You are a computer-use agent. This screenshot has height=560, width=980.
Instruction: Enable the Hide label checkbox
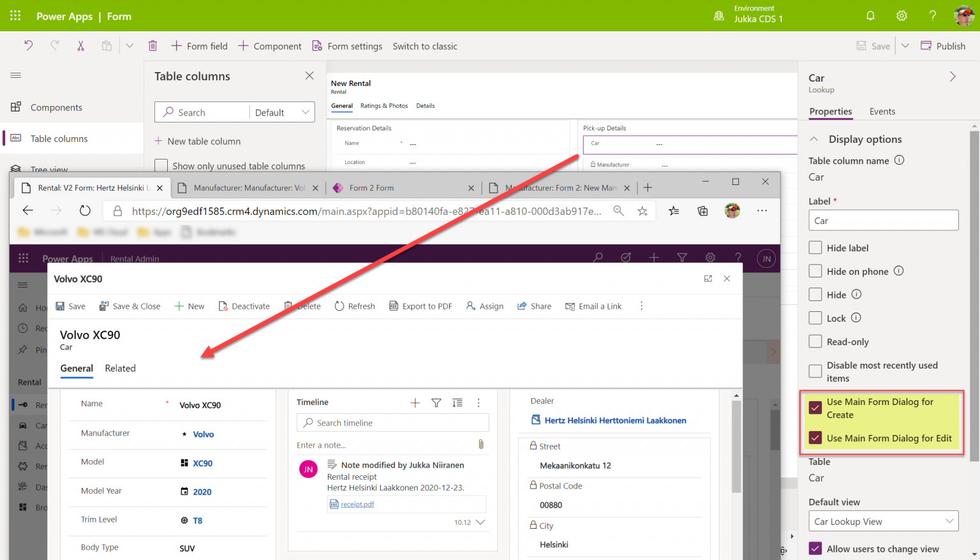[815, 247]
